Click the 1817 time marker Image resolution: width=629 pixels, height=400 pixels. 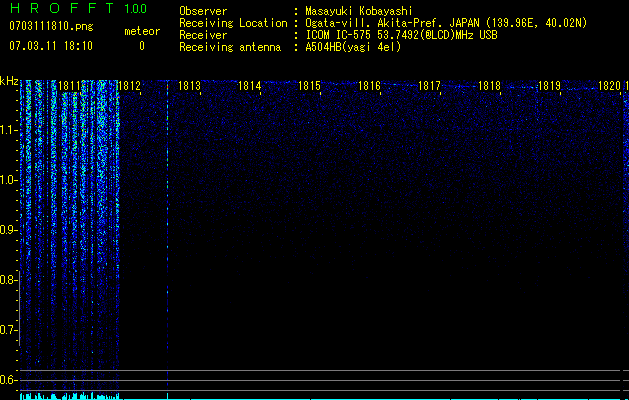[429, 85]
